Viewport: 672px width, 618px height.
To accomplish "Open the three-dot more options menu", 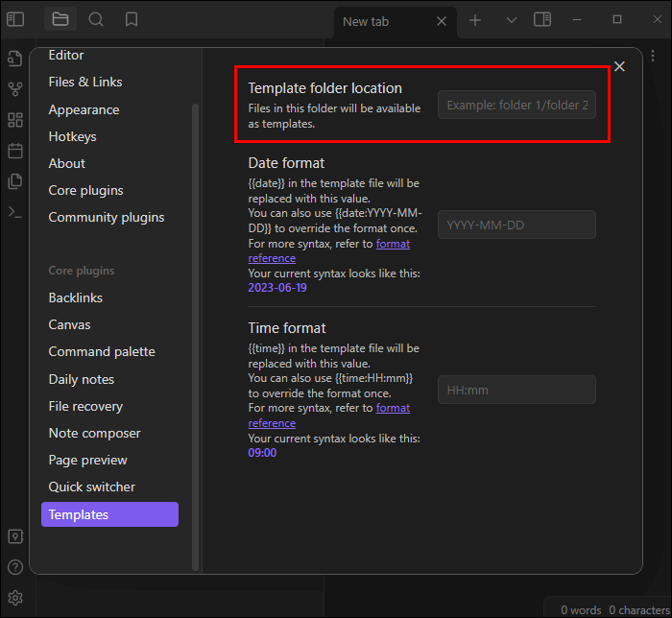I will [x=653, y=58].
